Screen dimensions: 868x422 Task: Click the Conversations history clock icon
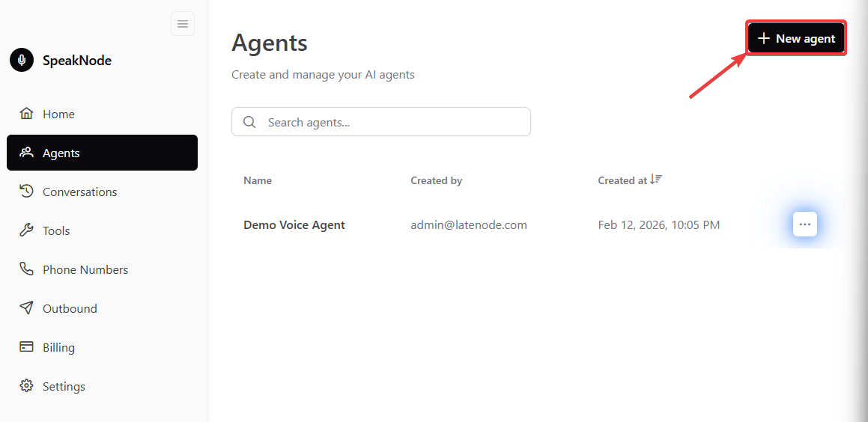[x=26, y=192]
